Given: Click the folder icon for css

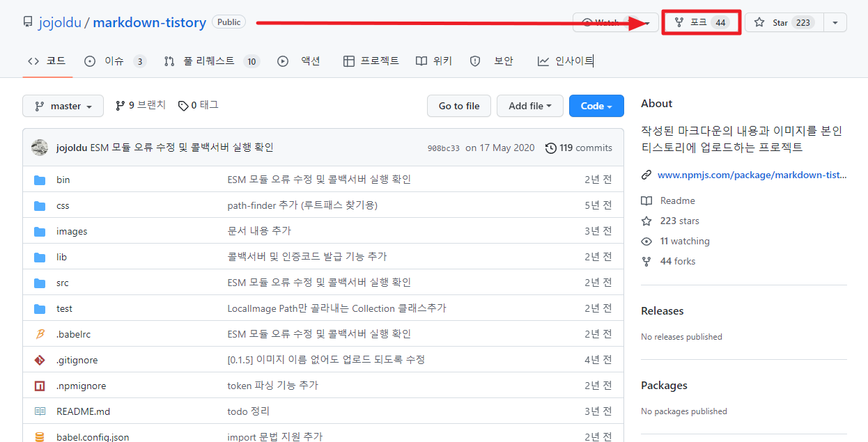Looking at the screenshot, I should tap(40, 205).
